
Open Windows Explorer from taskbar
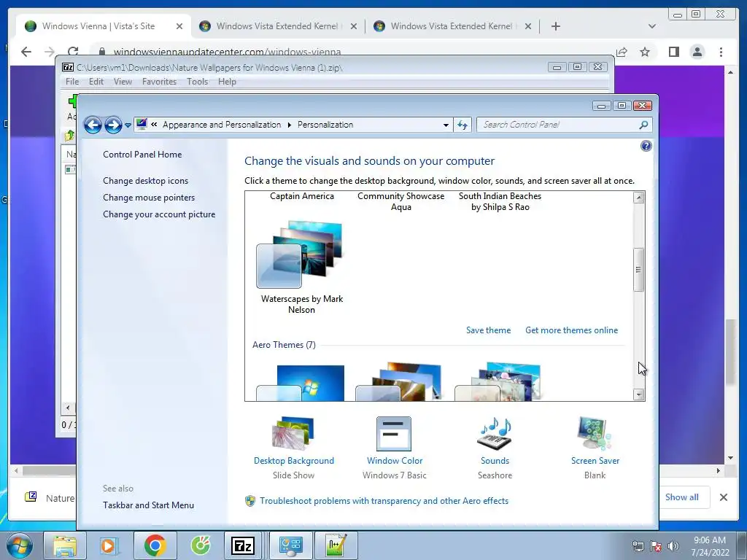(65, 545)
